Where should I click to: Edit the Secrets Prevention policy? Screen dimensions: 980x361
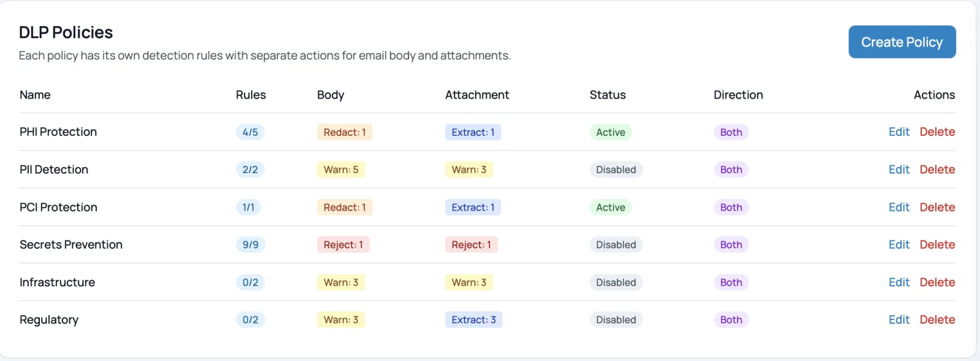click(899, 244)
